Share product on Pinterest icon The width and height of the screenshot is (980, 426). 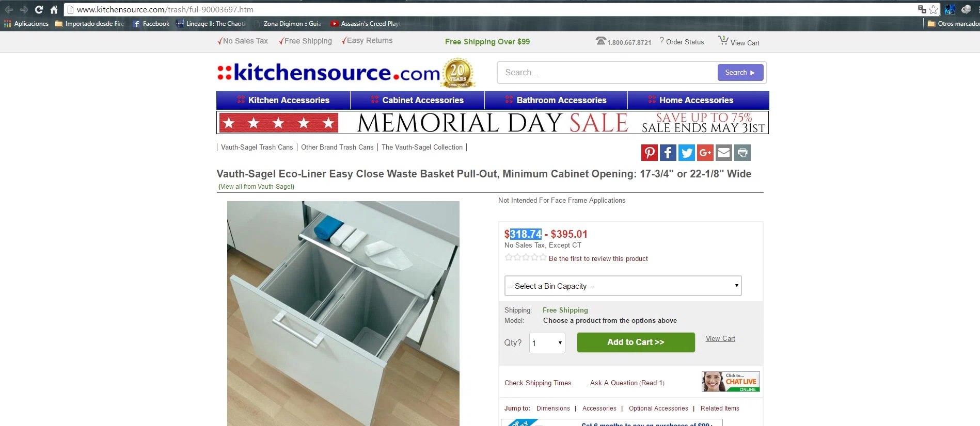(x=649, y=153)
